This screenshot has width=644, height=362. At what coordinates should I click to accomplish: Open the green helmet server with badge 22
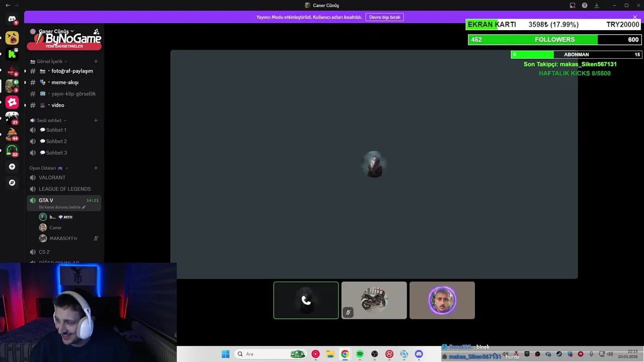pyautogui.click(x=12, y=150)
